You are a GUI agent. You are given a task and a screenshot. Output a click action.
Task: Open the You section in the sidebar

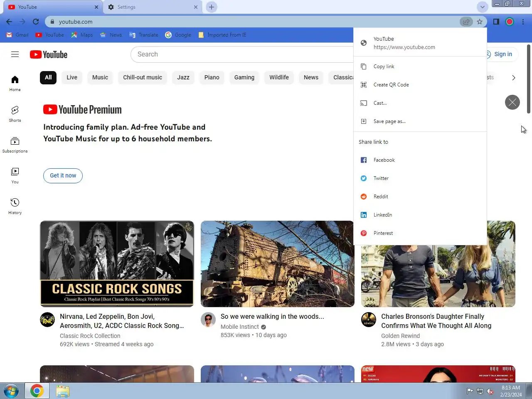click(x=15, y=175)
